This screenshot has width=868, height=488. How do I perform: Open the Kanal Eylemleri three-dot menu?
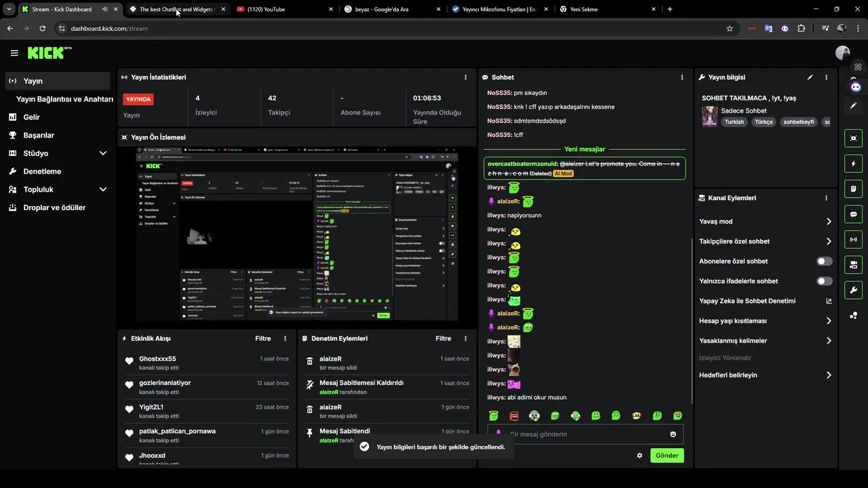coord(826,198)
